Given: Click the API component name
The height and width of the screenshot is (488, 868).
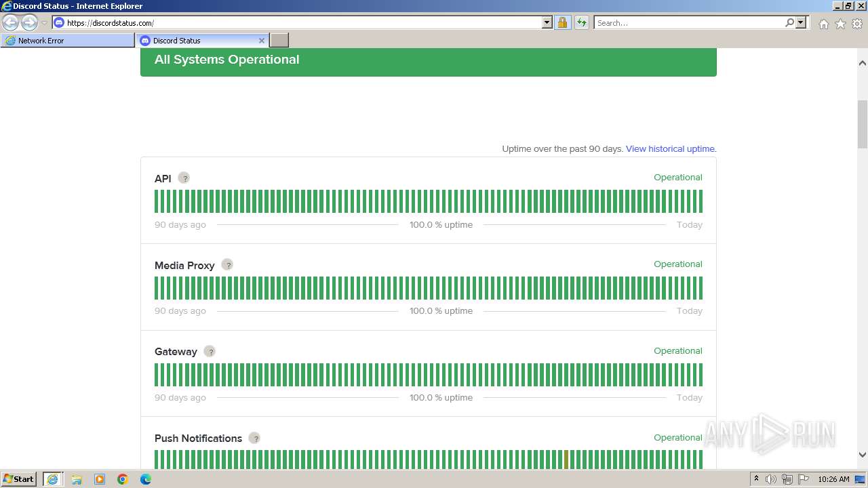Looking at the screenshot, I should coord(163,179).
